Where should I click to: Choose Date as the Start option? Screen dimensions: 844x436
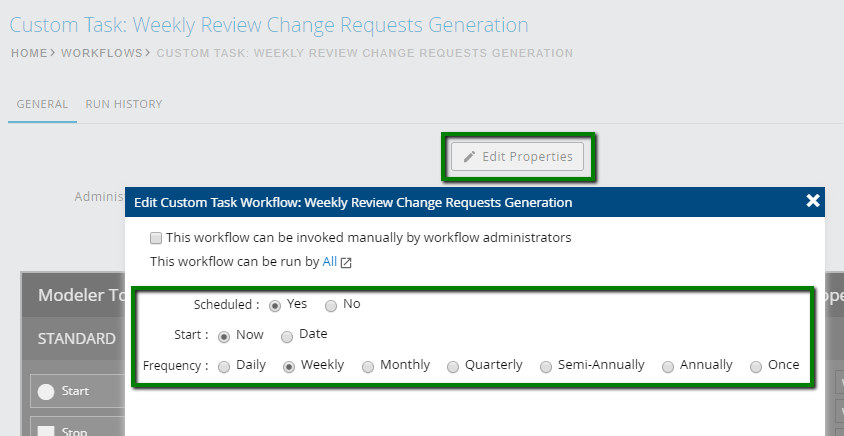tap(287, 336)
